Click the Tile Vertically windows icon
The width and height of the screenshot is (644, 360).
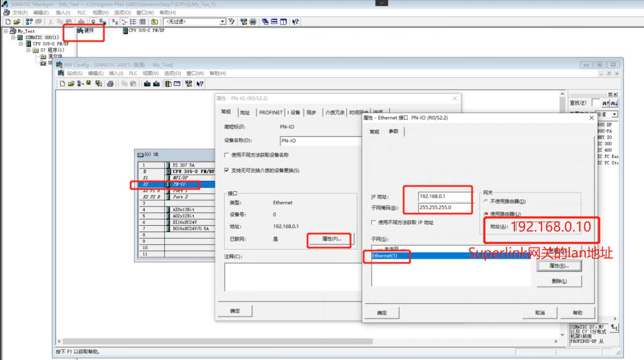coord(283,22)
